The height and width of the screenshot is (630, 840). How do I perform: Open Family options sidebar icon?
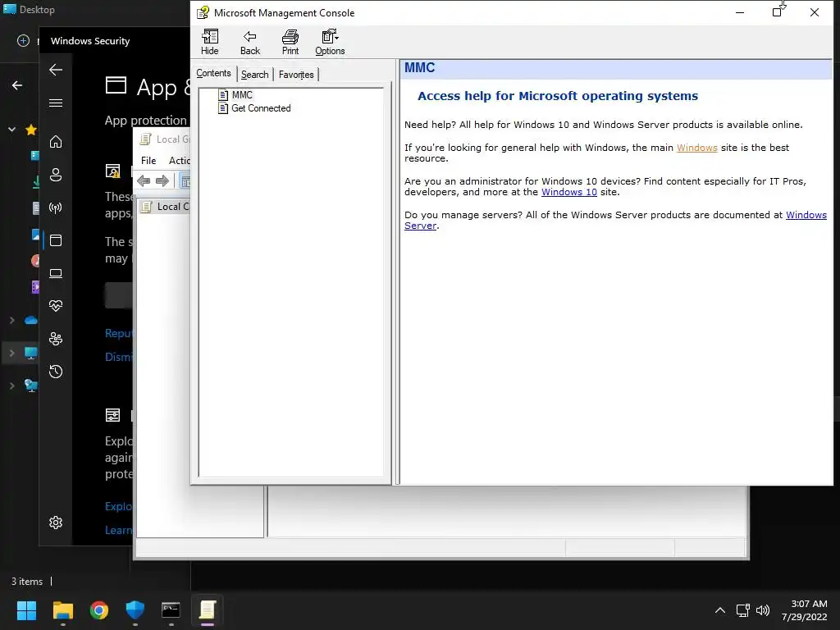point(56,339)
